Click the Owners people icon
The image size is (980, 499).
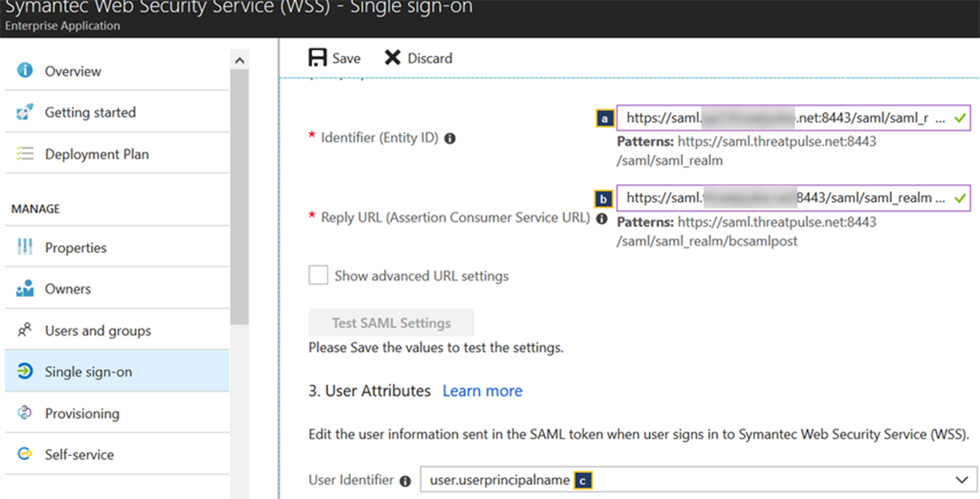tap(25, 289)
